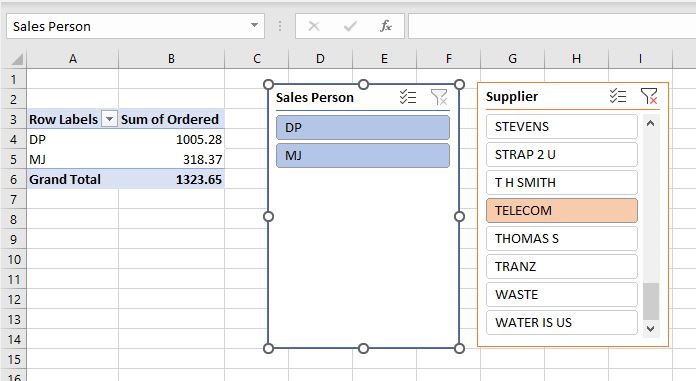Click Supplier slicer scroll up arrow
696x381 pixels.
[651, 123]
